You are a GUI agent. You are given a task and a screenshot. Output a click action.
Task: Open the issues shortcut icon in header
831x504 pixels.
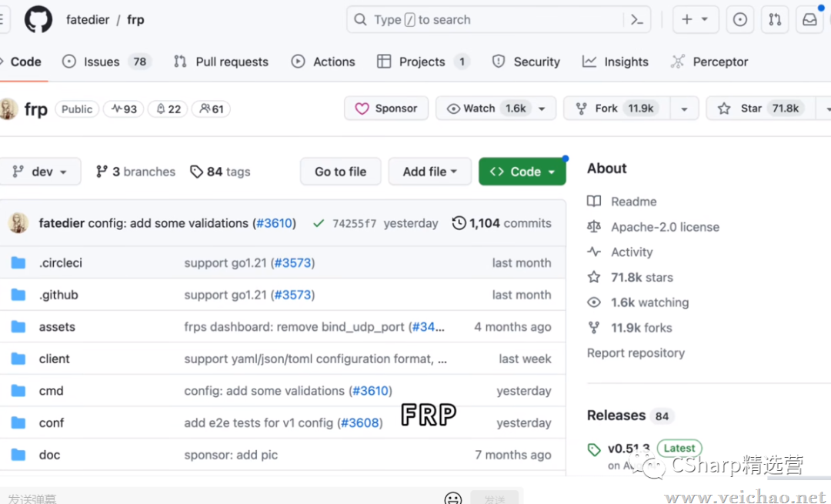click(740, 19)
